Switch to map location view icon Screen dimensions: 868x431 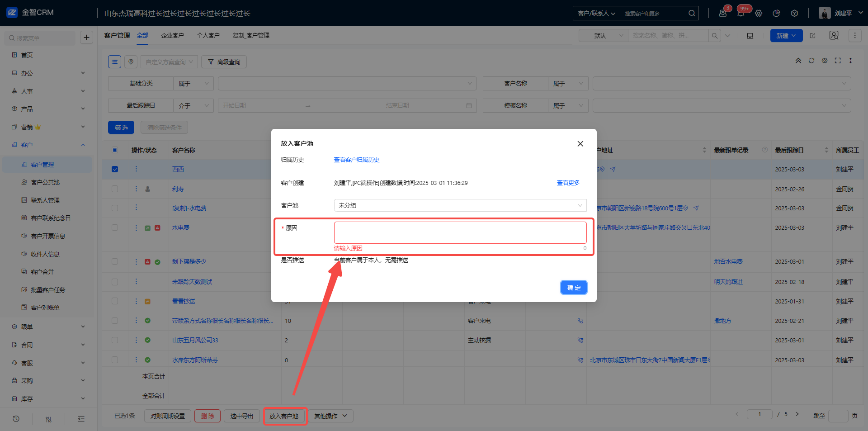(131, 62)
